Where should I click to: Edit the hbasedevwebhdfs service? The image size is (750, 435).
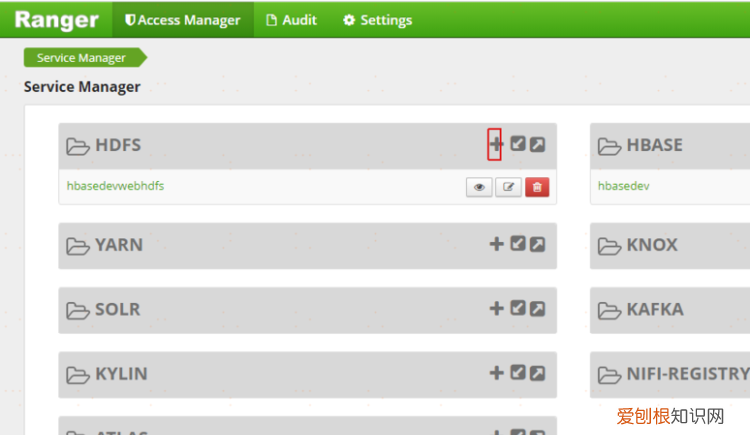(x=508, y=187)
